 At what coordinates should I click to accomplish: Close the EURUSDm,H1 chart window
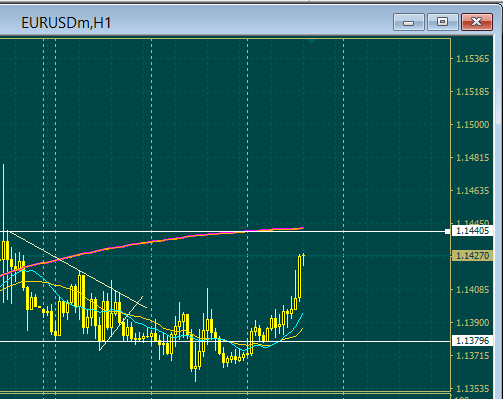pyautogui.click(x=477, y=22)
